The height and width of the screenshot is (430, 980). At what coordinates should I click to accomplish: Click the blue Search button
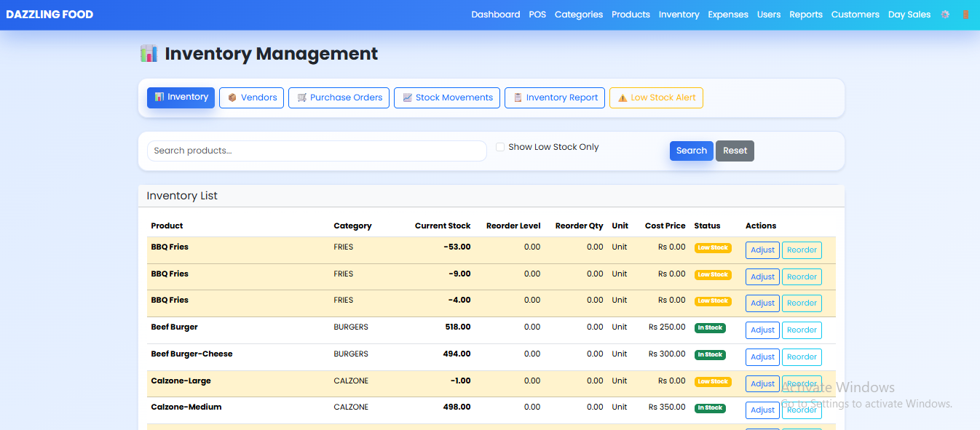pos(691,151)
